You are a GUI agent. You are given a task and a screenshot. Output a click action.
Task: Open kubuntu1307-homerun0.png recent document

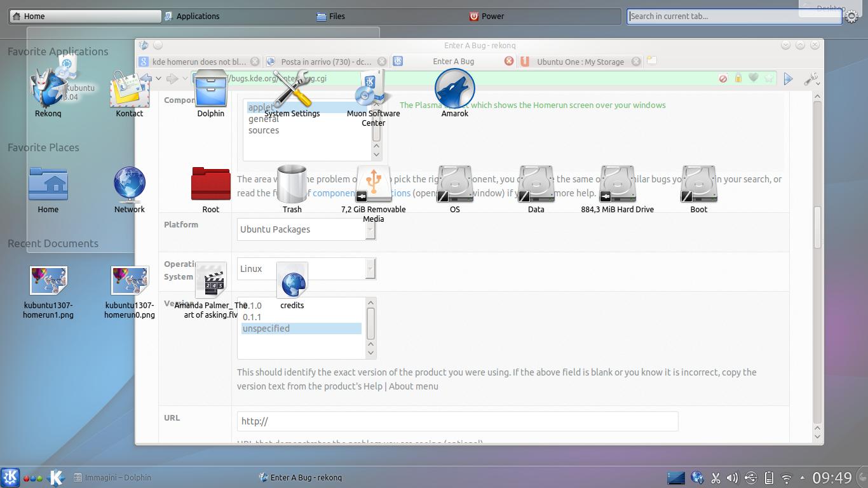click(x=130, y=291)
